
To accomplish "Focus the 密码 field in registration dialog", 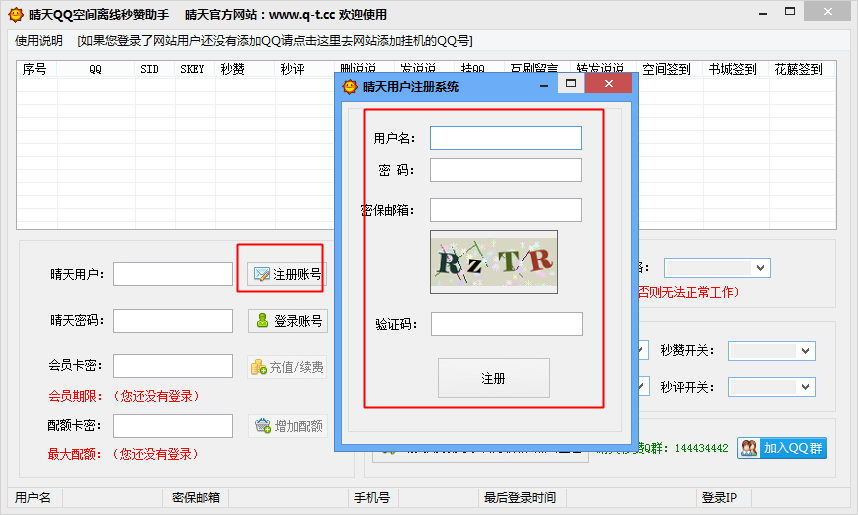I will tap(506, 170).
